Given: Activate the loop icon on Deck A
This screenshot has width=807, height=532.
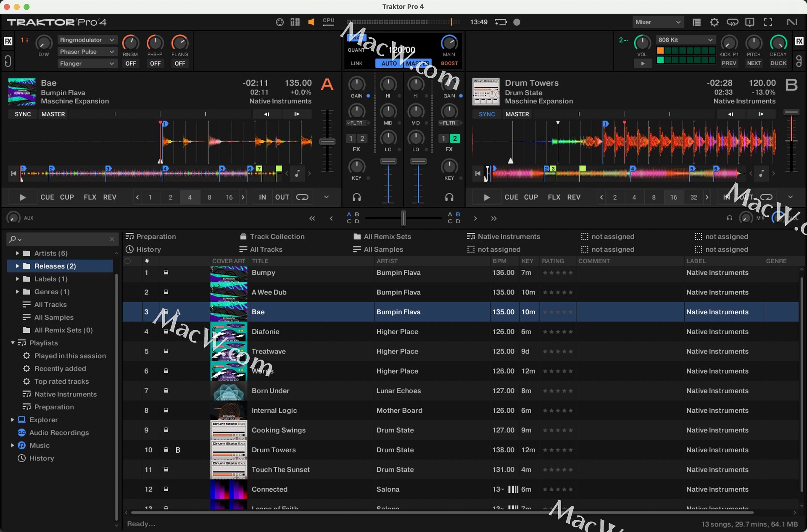Looking at the screenshot, I should tap(302, 197).
